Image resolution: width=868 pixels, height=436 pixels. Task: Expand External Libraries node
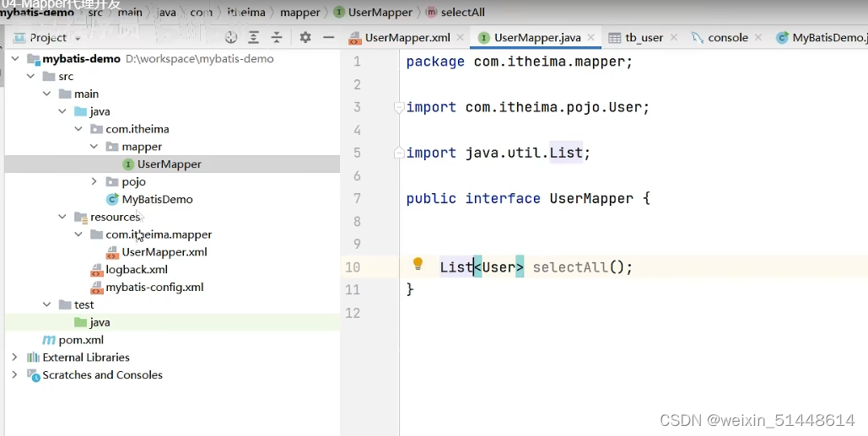(x=15, y=358)
